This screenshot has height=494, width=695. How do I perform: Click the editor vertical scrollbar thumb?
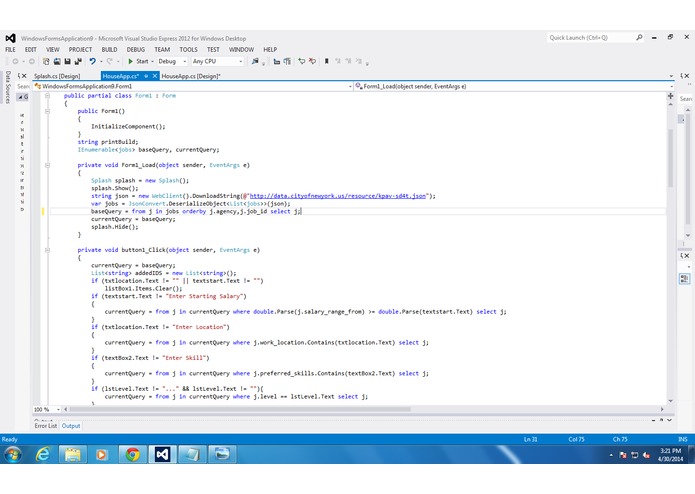pos(671,159)
